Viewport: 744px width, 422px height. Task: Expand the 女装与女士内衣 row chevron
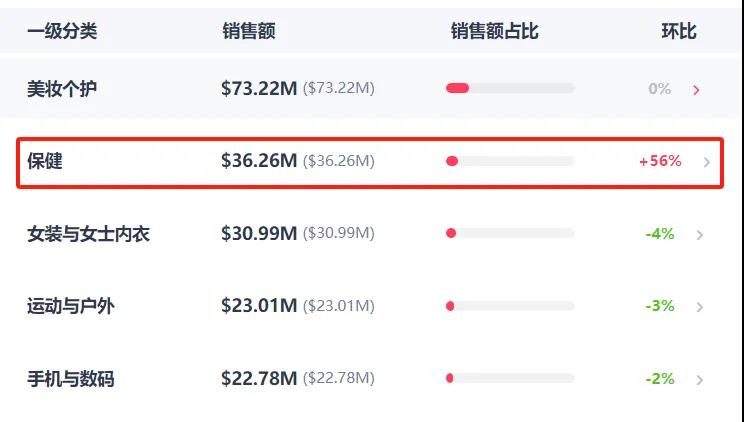[700, 235]
